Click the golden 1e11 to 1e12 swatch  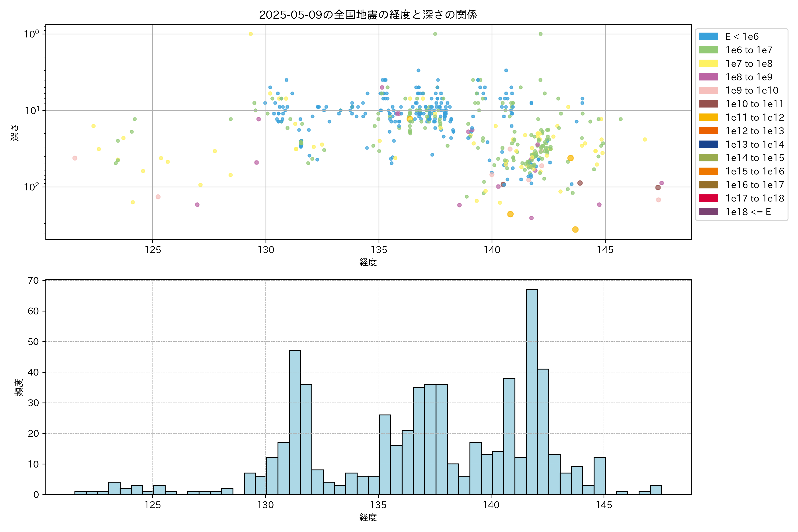pyautogui.click(x=708, y=117)
